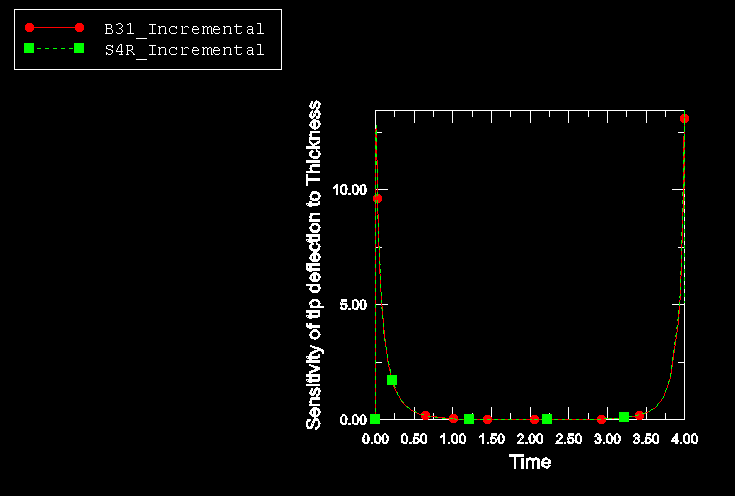Click the red marker at the curve's top-right peak
The height and width of the screenshot is (496, 735).
pyautogui.click(x=684, y=119)
